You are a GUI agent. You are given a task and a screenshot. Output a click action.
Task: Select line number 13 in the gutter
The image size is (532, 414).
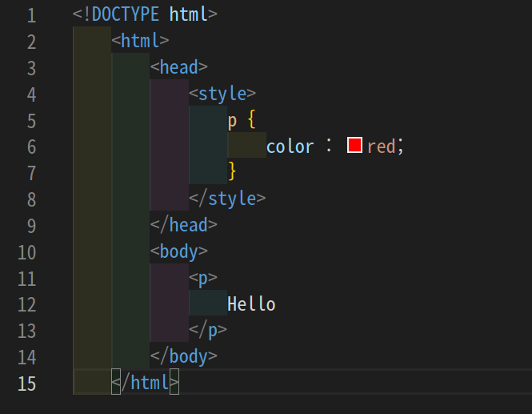[x=27, y=332]
